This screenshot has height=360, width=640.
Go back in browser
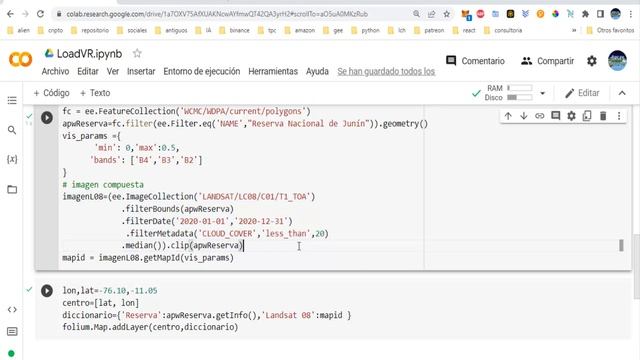pyautogui.click(x=11, y=14)
